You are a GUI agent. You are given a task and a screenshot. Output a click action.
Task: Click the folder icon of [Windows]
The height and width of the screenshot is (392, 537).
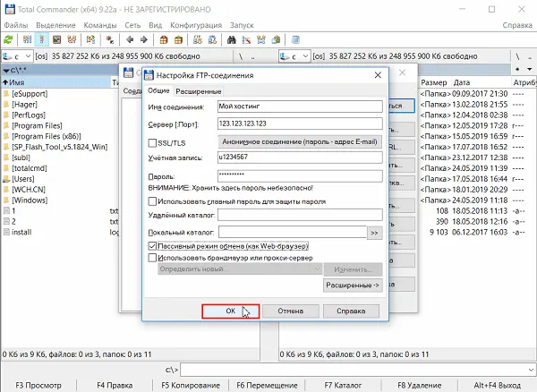pyautogui.click(x=6, y=200)
